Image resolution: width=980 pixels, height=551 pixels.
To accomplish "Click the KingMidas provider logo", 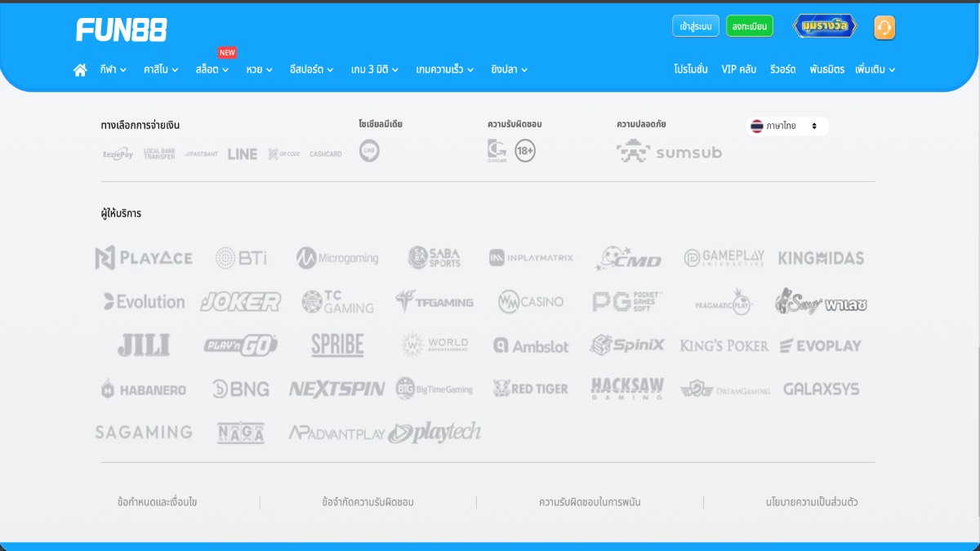I will 821,258.
